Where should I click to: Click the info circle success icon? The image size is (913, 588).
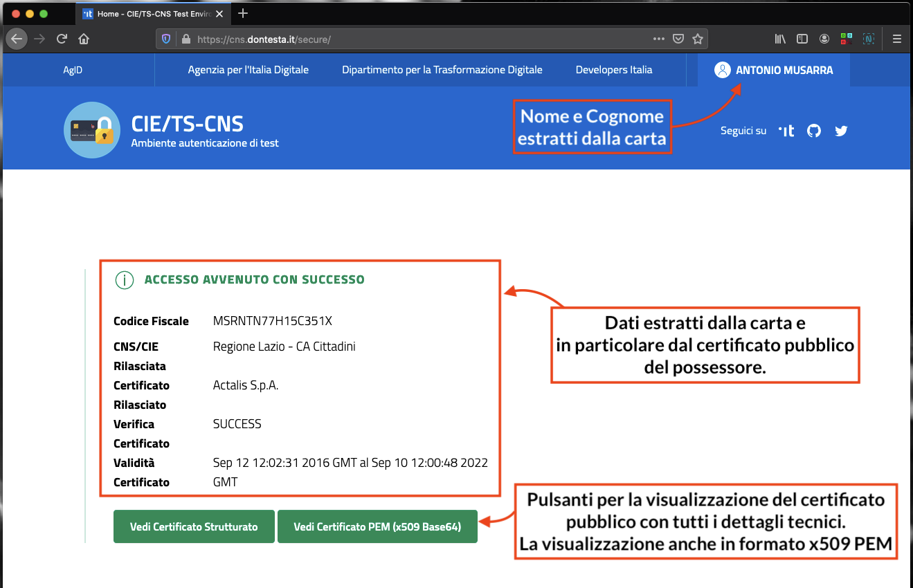(124, 280)
